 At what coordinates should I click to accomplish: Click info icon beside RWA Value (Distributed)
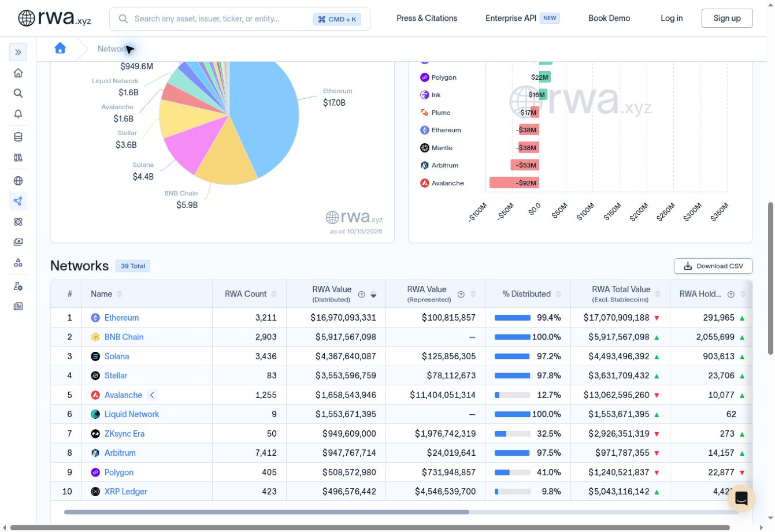pyautogui.click(x=361, y=295)
